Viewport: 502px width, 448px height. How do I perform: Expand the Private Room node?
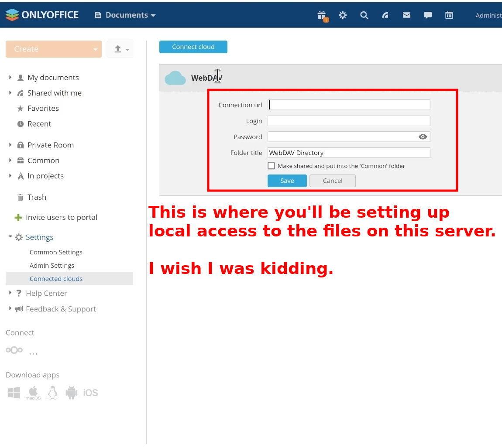tap(10, 145)
